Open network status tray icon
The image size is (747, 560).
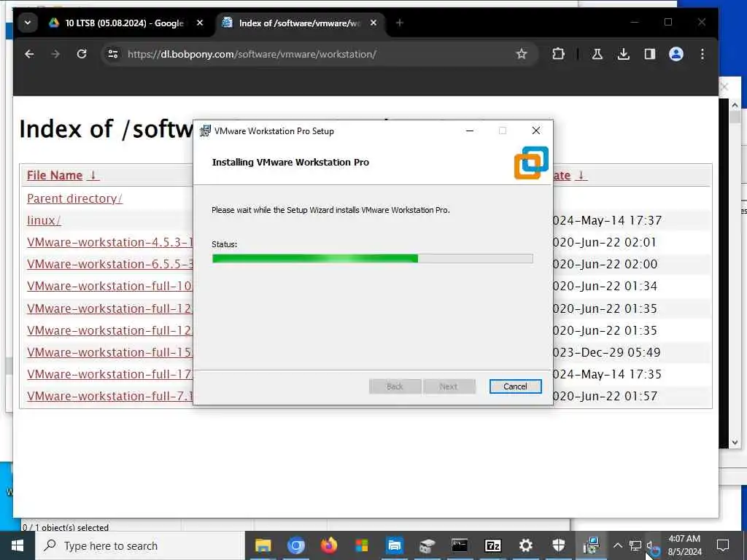pyautogui.click(x=635, y=545)
